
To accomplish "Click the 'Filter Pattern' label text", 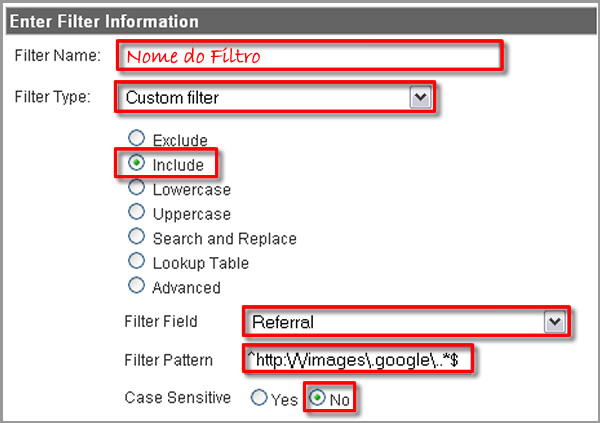I will [x=168, y=359].
